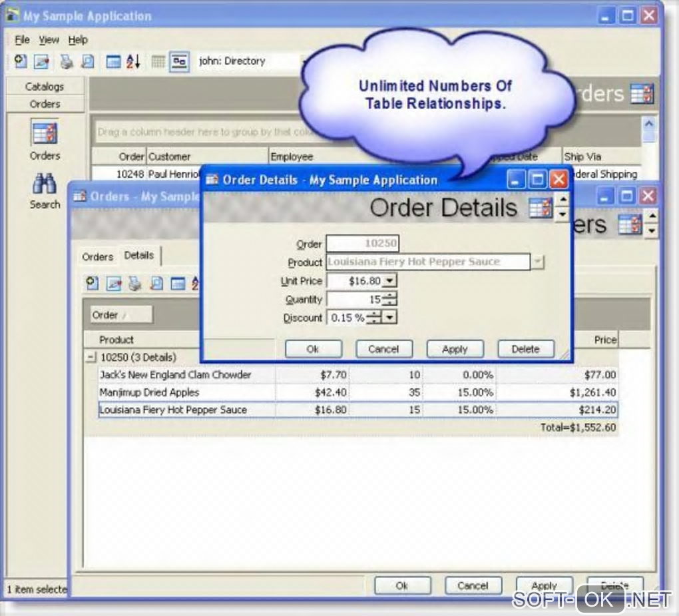Click Ok in the Orders window
This screenshot has height=616, width=679.
click(402, 585)
